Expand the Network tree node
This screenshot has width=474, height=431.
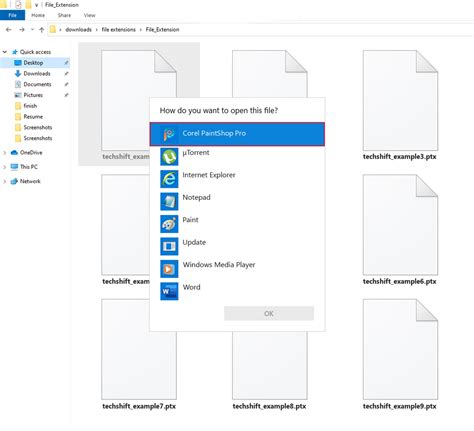pos(5,181)
